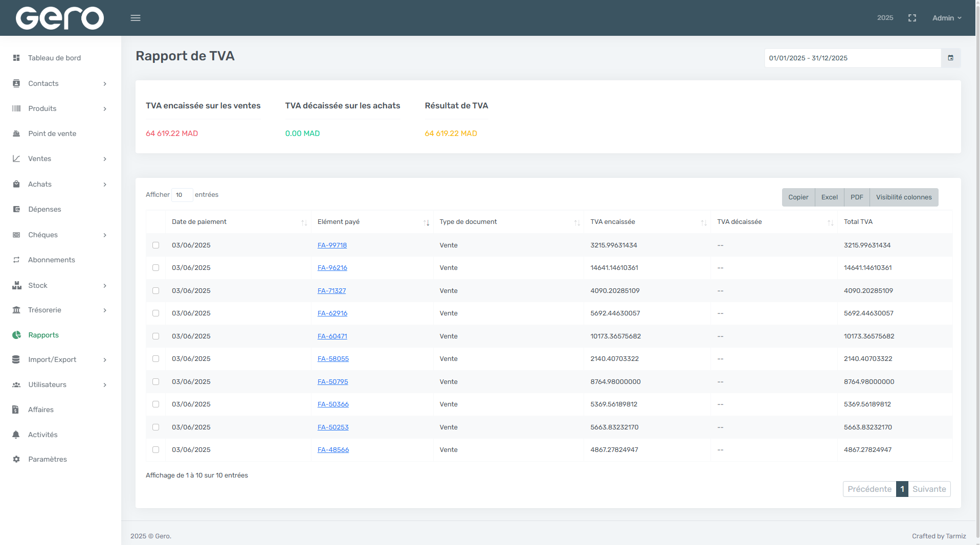Sort by Elément payé arrows
This screenshot has height=545, width=980.
(426, 222)
